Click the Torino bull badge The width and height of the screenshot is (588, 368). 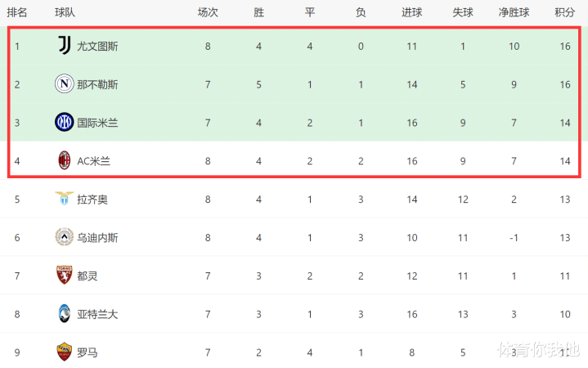[x=64, y=275]
